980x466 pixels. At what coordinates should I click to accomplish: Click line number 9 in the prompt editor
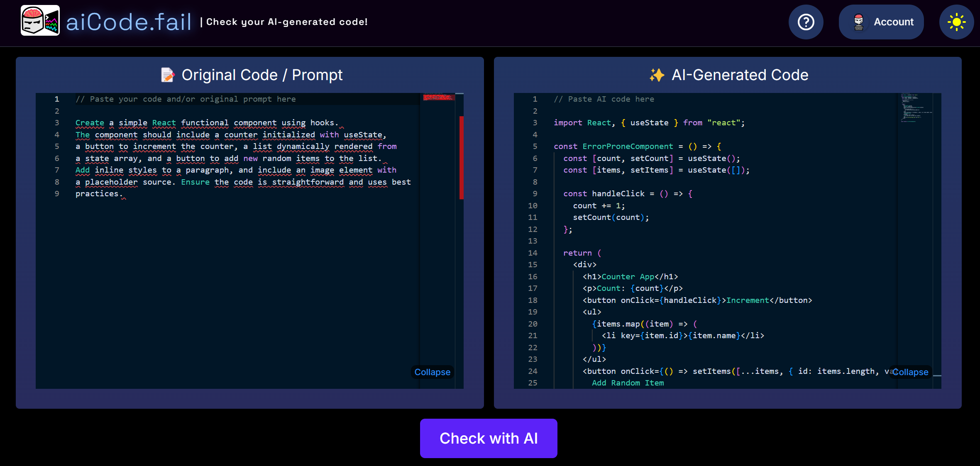tap(57, 194)
